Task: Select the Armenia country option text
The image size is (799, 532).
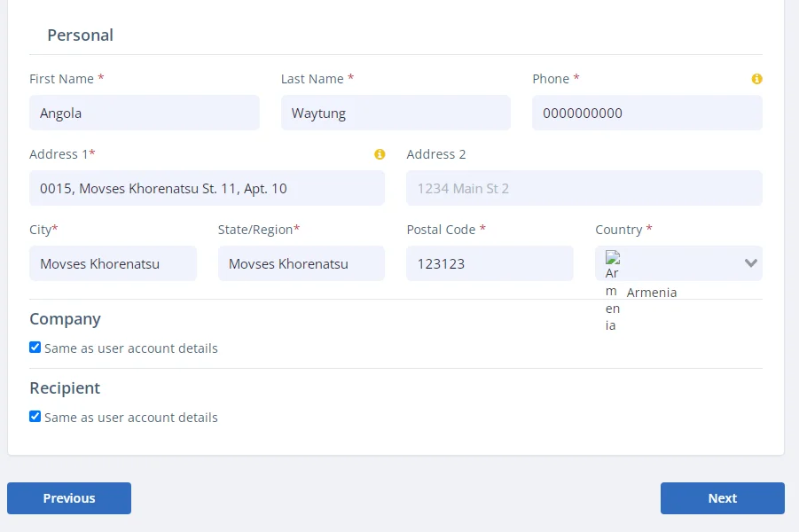Action: point(651,293)
